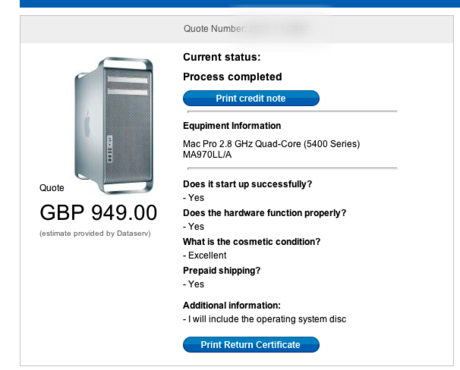Click the Mac Pro 2.8 GHz Quad-Core description

[271, 144]
